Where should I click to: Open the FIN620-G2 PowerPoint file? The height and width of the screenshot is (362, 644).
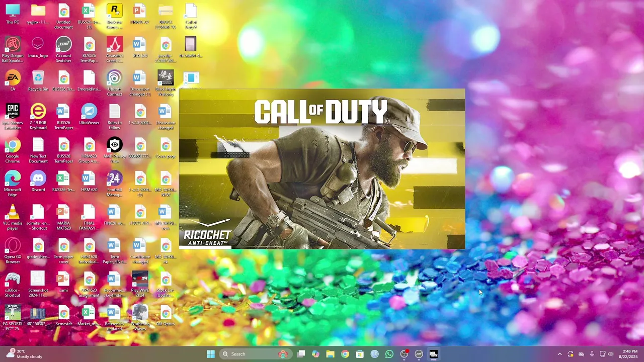click(x=140, y=15)
